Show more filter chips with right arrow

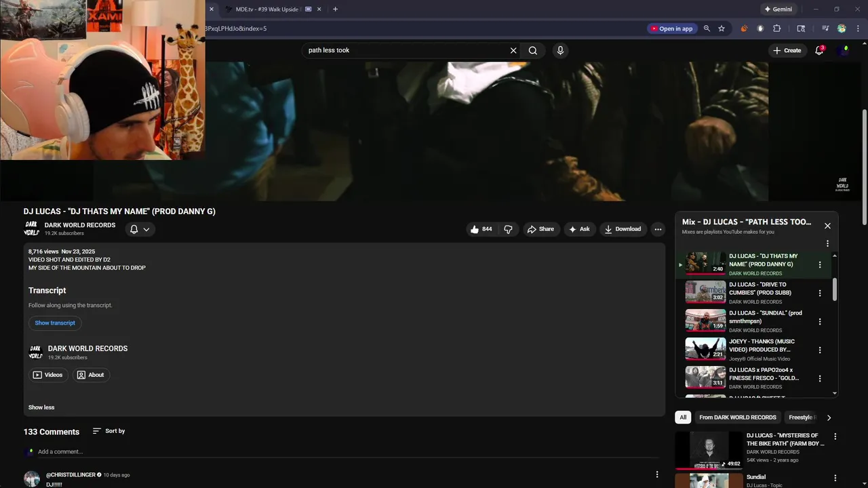pyautogui.click(x=829, y=418)
